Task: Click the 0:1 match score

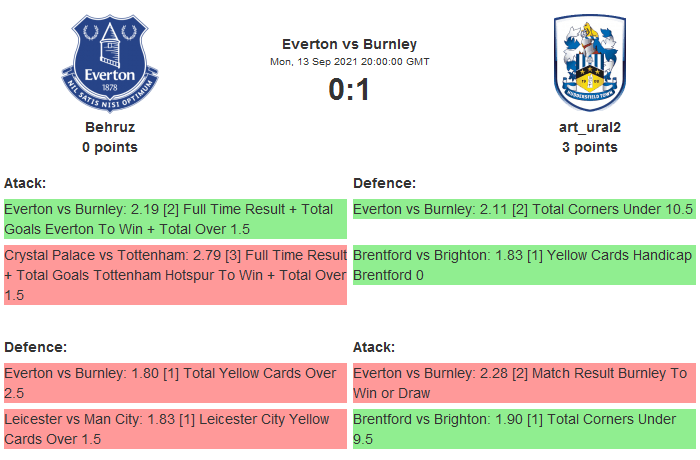Action: pyautogui.click(x=350, y=90)
